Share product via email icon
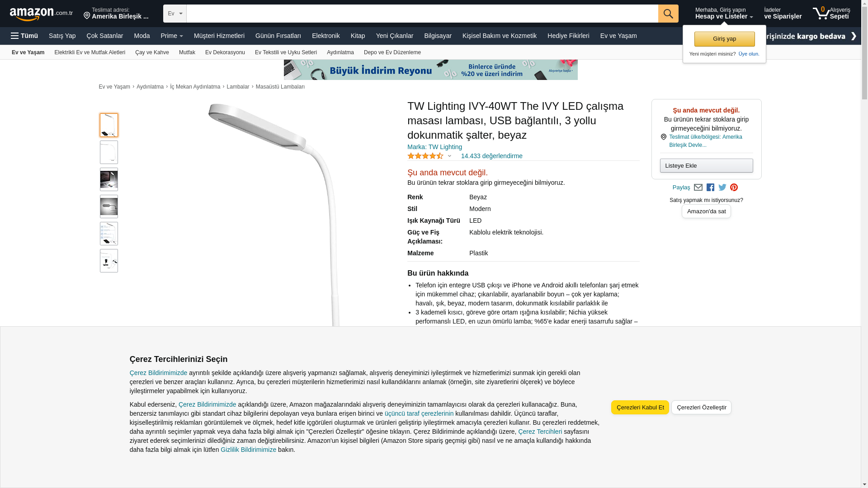The width and height of the screenshot is (868, 488). (698, 188)
